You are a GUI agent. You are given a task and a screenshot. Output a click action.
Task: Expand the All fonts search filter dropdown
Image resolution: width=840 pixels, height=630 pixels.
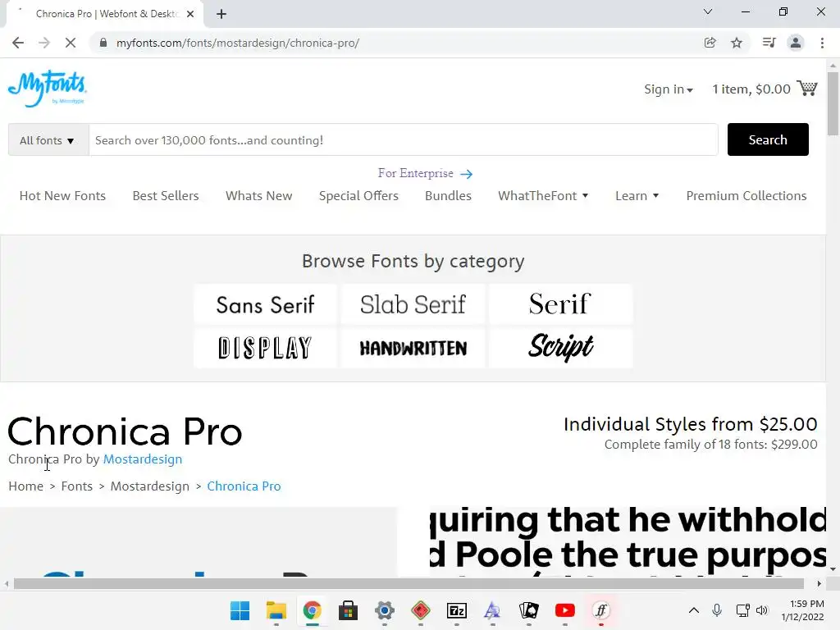[x=48, y=139]
